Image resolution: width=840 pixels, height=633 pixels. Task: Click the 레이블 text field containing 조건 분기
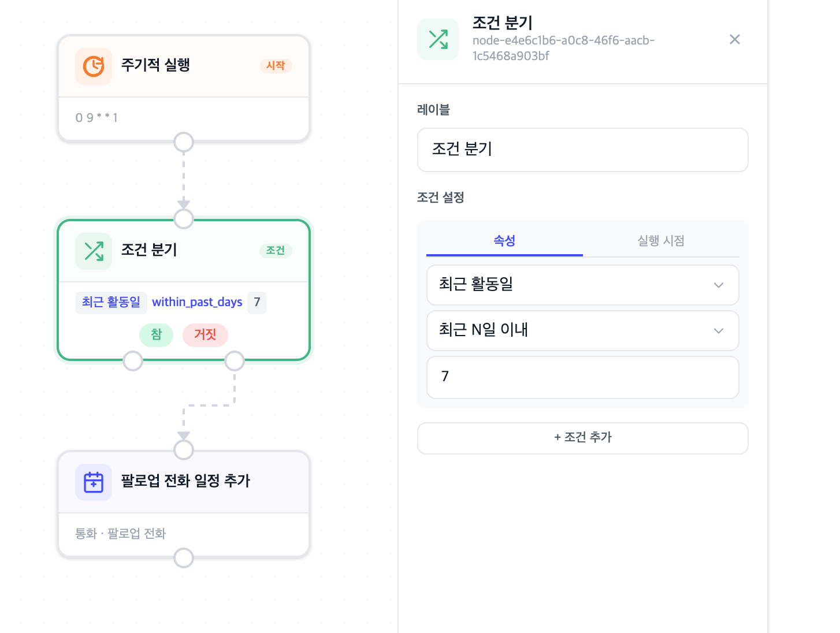click(x=582, y=150)
